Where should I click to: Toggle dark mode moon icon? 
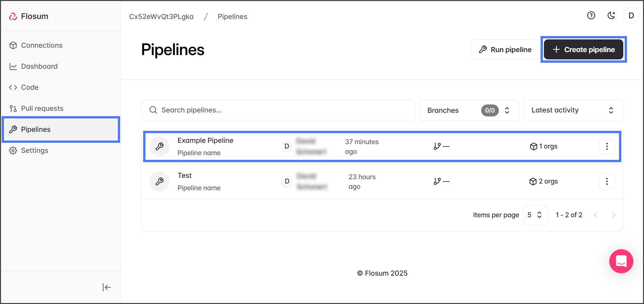click(x=611, y=16)
